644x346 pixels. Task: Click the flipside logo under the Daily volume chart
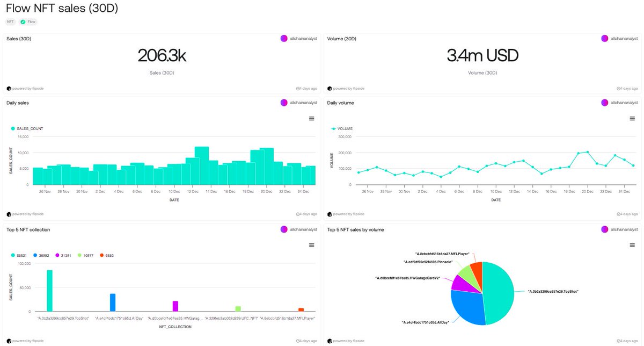click(x=330, y=214)
